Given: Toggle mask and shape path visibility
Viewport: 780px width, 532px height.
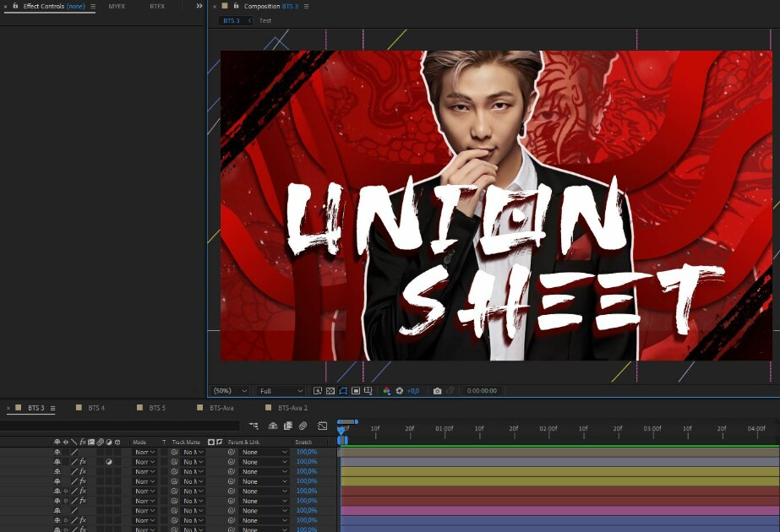Looking at the screenshot, I should click(x=343, y=391).
